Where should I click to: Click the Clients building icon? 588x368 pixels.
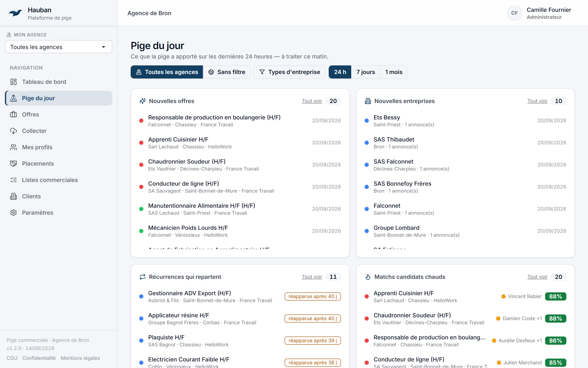[x=13, y=196]
